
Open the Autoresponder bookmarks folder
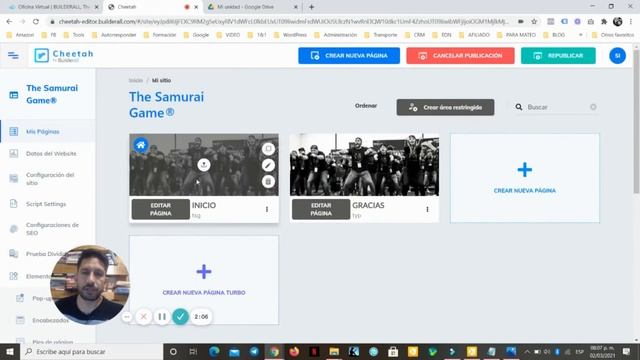[114, 35]
